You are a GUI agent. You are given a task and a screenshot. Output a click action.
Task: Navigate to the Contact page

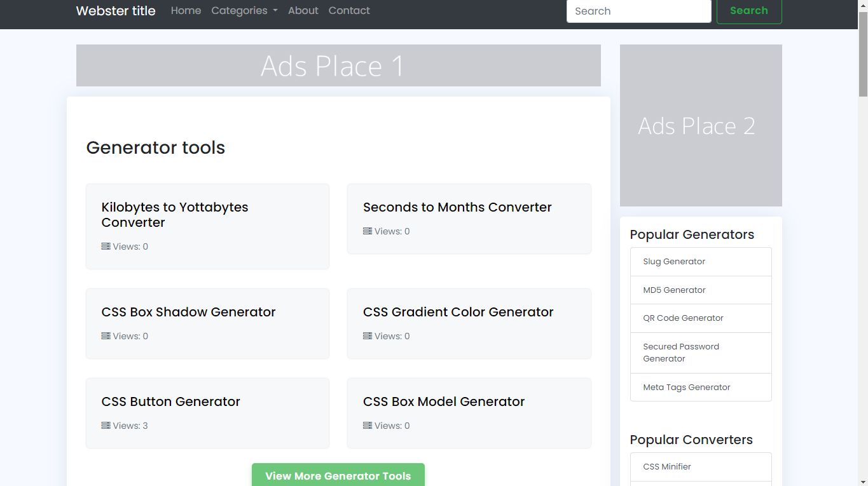tap(349, 11)
